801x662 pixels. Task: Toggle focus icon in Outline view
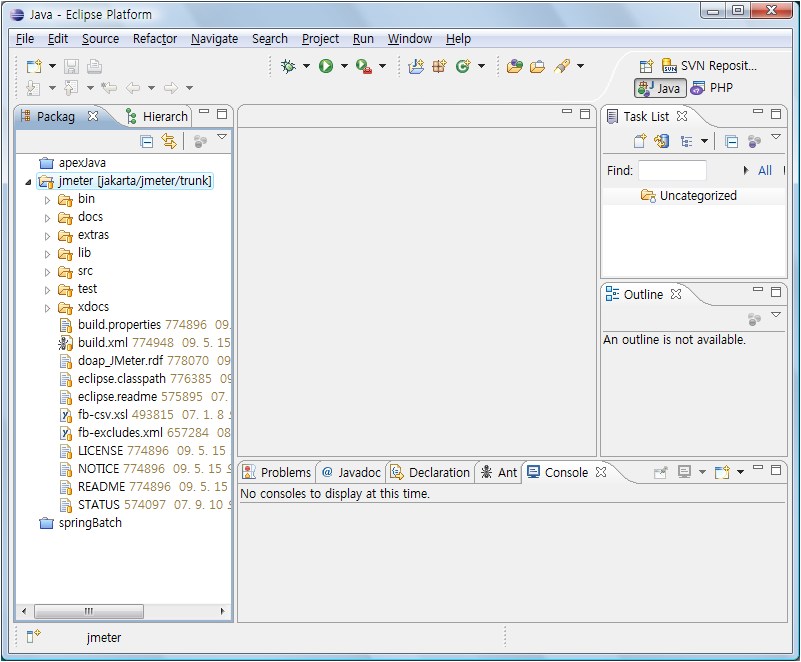[x=754, y=319]
